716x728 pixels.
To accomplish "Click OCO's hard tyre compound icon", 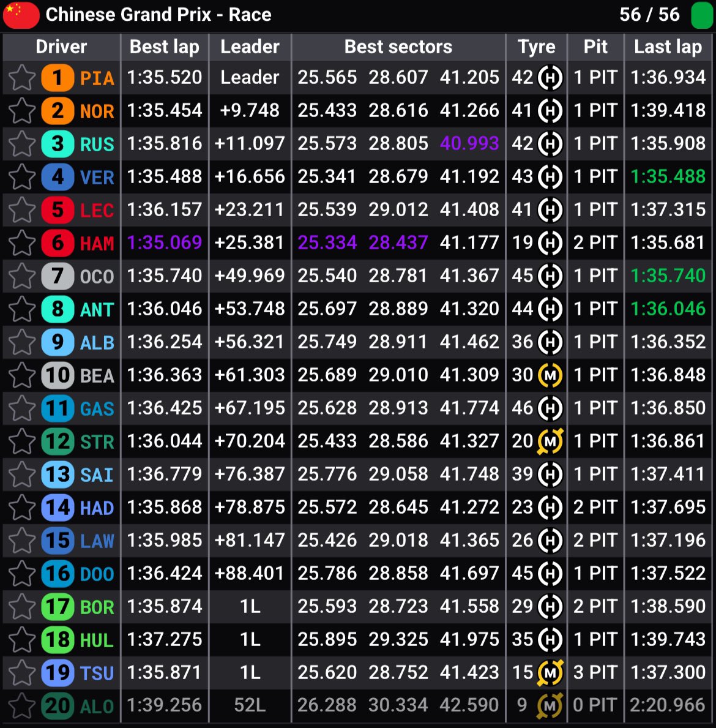I will [x=550, y=276].
